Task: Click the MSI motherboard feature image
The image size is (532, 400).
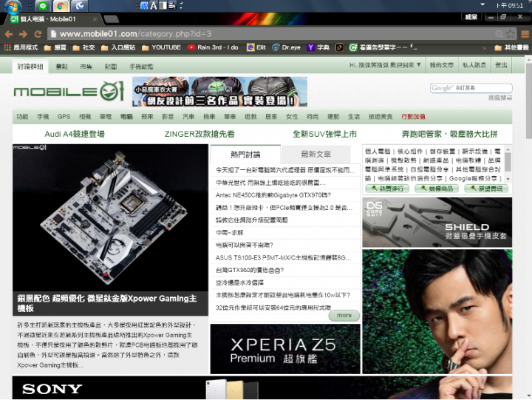Action: tap(110, 217)
